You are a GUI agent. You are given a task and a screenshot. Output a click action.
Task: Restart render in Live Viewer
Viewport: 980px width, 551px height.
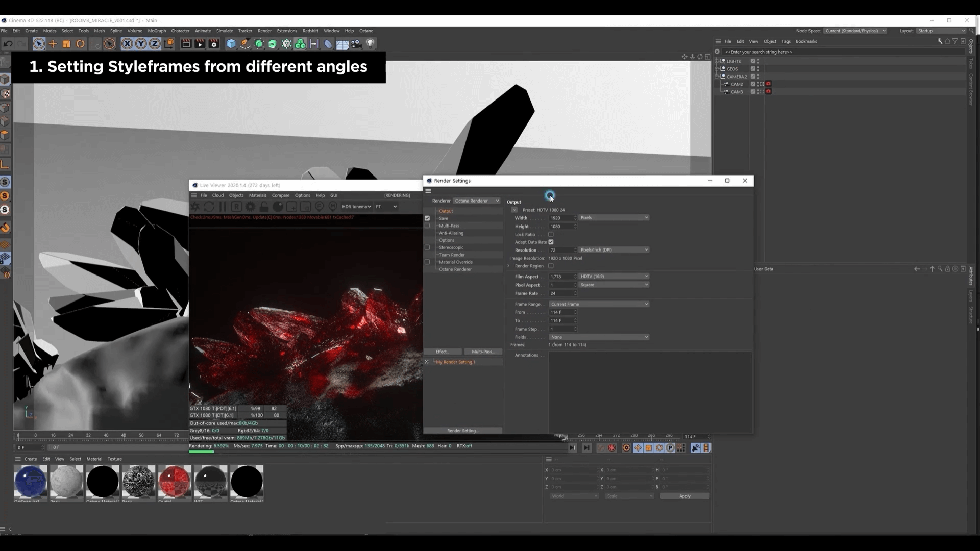(209, 207)
